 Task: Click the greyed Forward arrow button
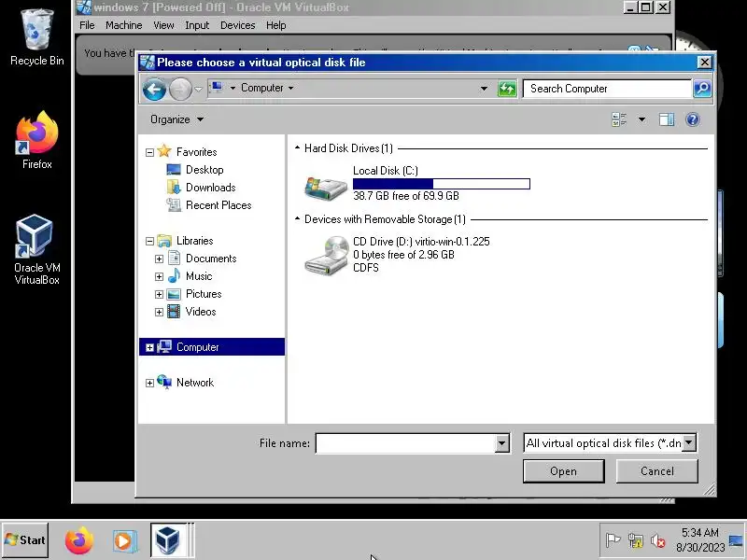(x=180, y=89)
